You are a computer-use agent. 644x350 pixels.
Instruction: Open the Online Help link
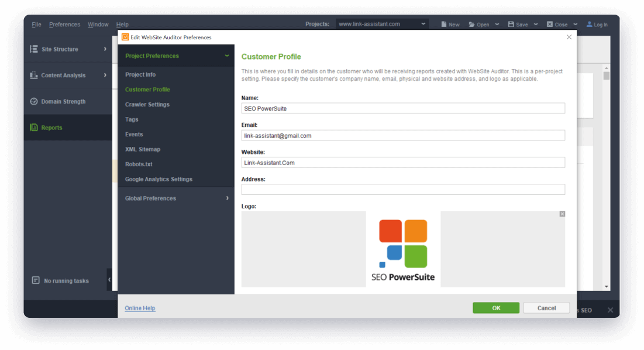[x=140, y=308]
